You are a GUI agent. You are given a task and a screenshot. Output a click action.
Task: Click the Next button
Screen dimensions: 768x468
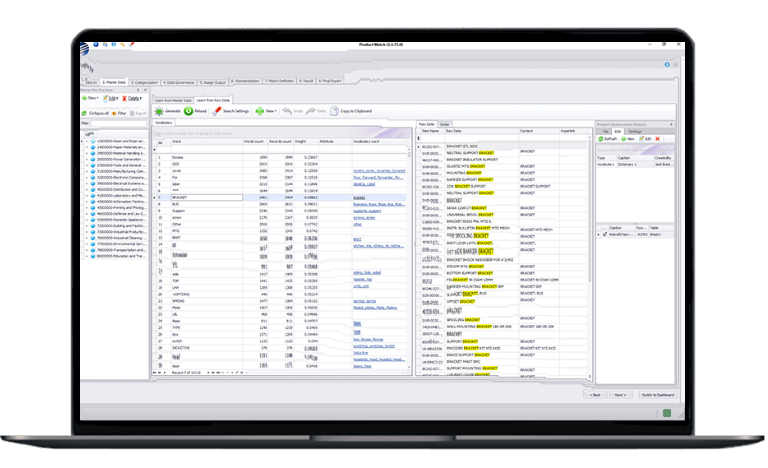click(621, 395)
